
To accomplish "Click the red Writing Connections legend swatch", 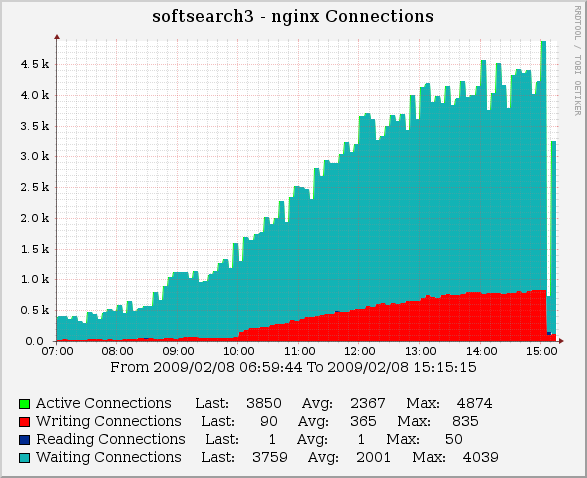I will (24, 422).
